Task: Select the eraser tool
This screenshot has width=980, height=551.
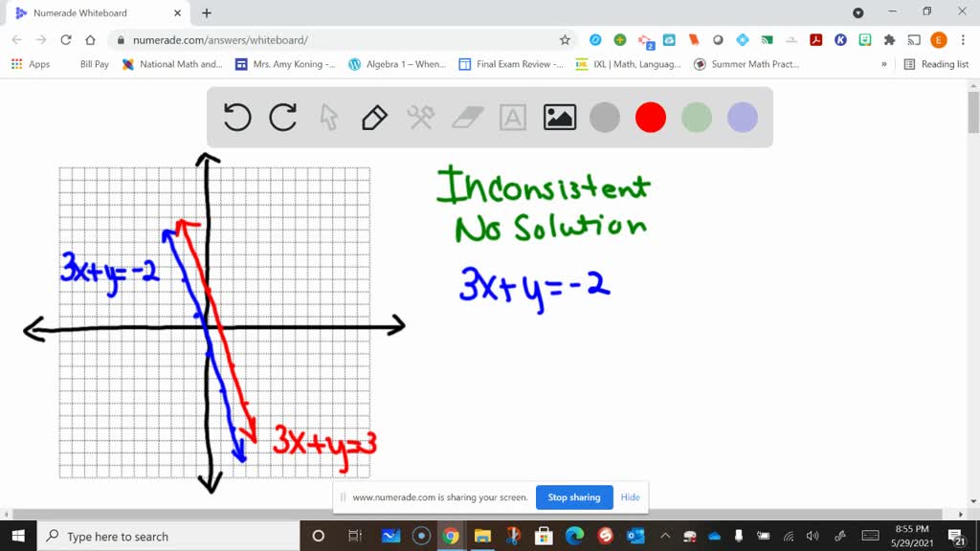Action: [x=467, y=118]
